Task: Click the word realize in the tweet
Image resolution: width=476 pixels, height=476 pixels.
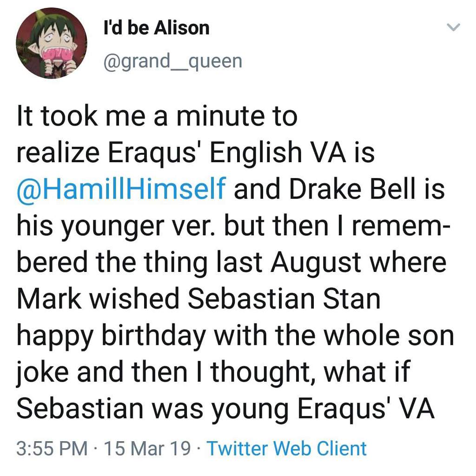Action: pyautogui.click(x=58, y=152)
